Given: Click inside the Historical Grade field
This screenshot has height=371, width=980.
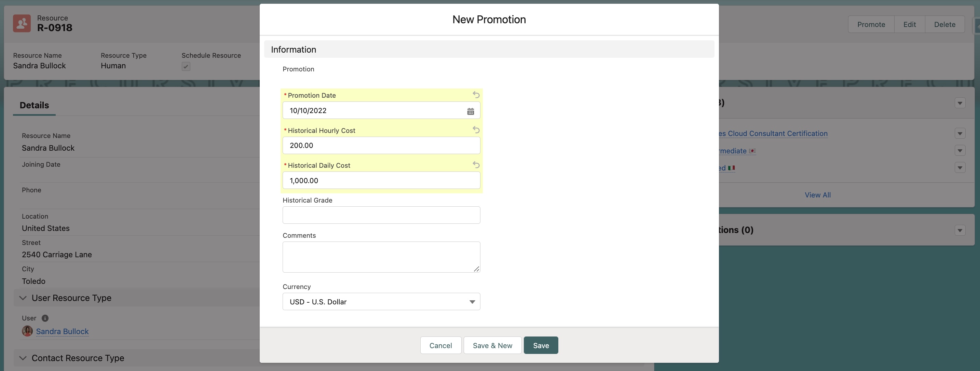Looking at the screenshot, I should 381,215.
